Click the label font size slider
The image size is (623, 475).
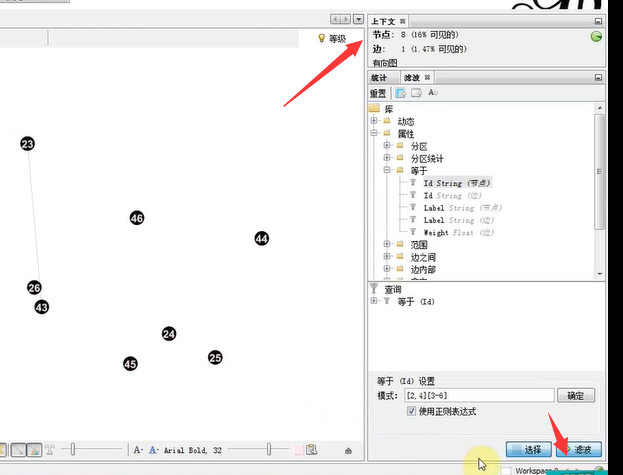coord(258,450)
